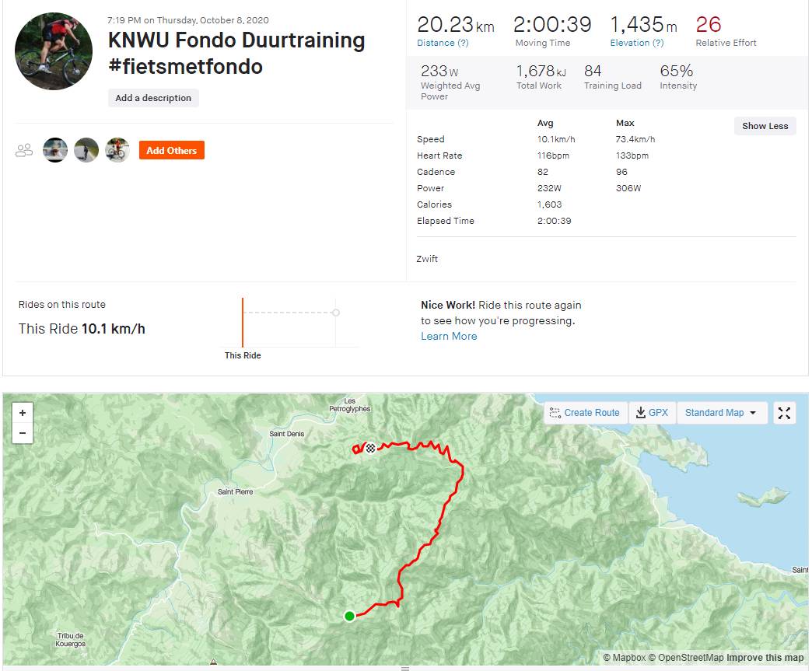
Task: Follow the Learn More link
Action: tap(449, 336)
